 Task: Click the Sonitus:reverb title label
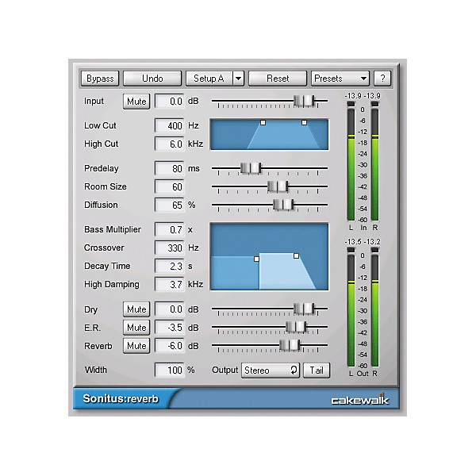[121, 398]
